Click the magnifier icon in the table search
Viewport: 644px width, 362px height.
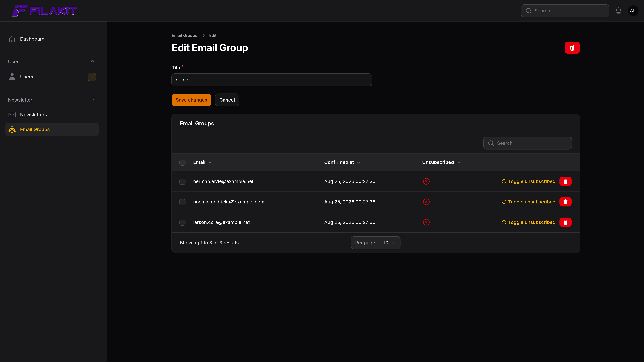point(491,143)
